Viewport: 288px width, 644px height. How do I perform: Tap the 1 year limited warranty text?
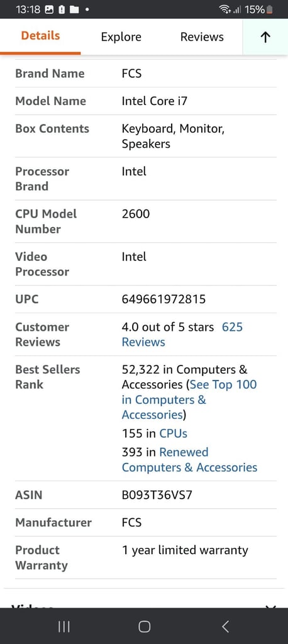coord(185,550)
